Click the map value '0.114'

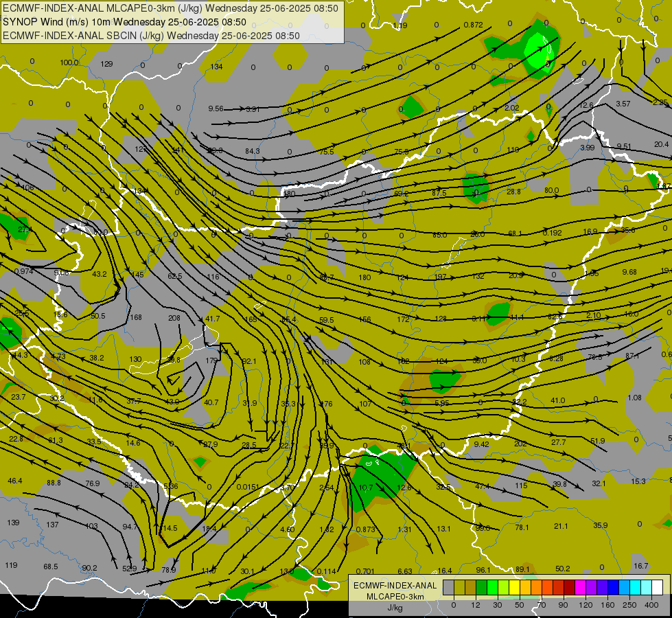click(326, 571)
